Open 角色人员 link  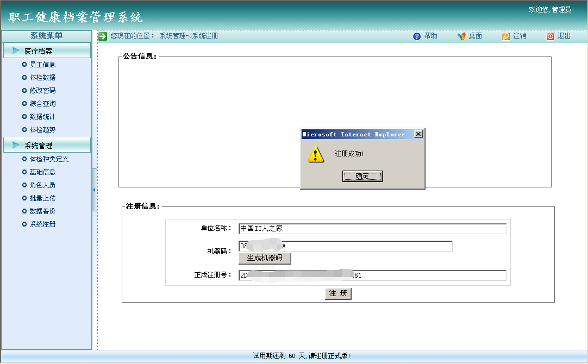pyautogui.click(x=42, y=185)
